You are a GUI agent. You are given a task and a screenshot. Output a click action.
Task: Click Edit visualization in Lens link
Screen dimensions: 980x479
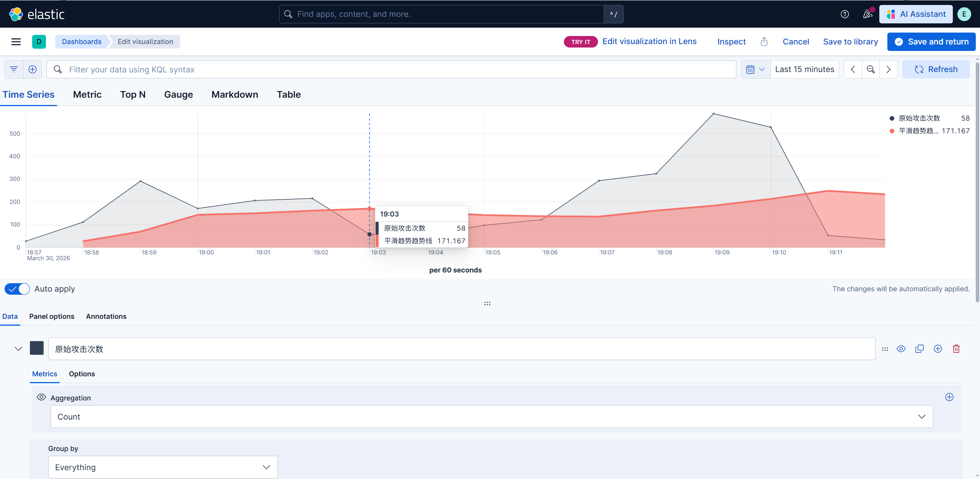pos(649,41)
